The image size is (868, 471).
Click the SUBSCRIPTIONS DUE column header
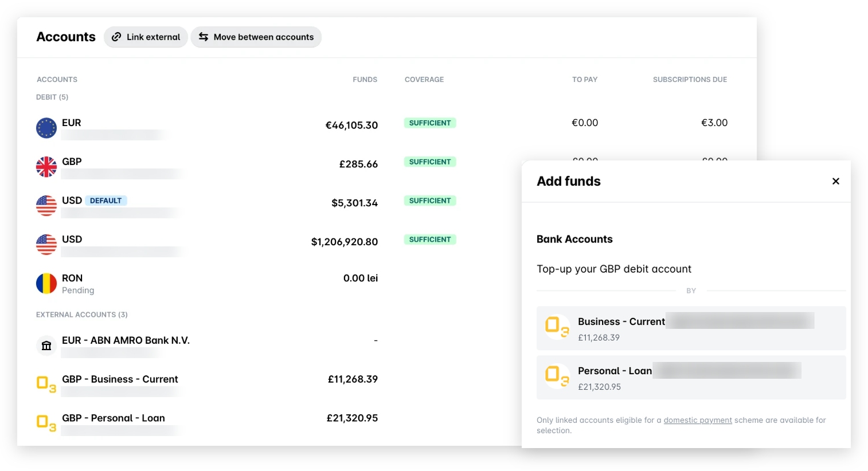(x=690, y=80)
